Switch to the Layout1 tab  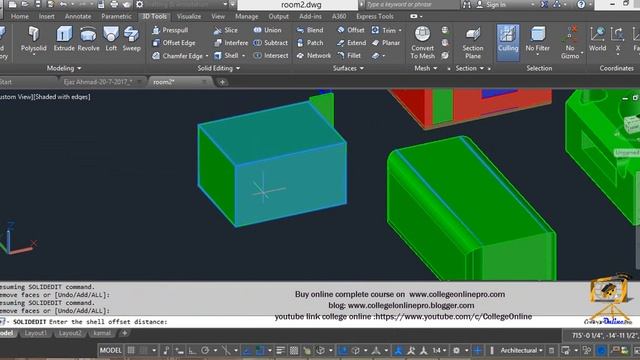(x=36, y=333)
